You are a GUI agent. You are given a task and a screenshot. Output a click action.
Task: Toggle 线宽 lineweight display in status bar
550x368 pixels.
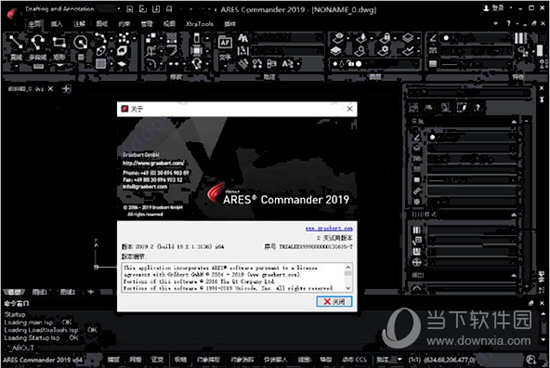[x=304, y=360]
